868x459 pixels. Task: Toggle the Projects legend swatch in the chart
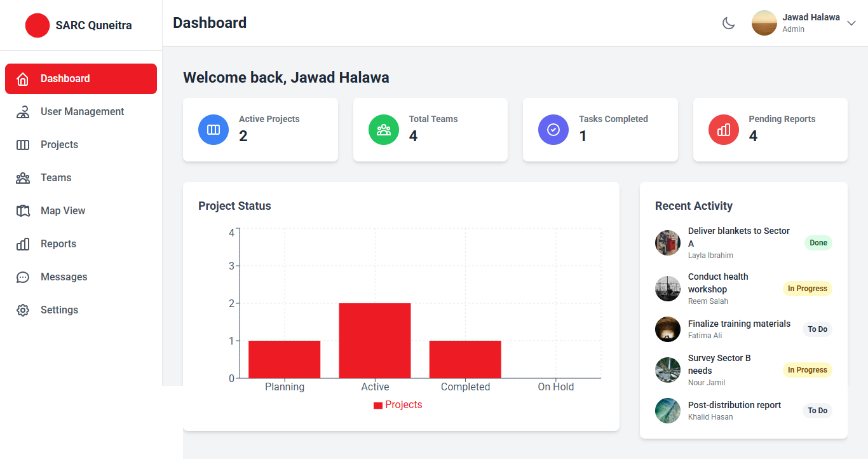[378, 406]
